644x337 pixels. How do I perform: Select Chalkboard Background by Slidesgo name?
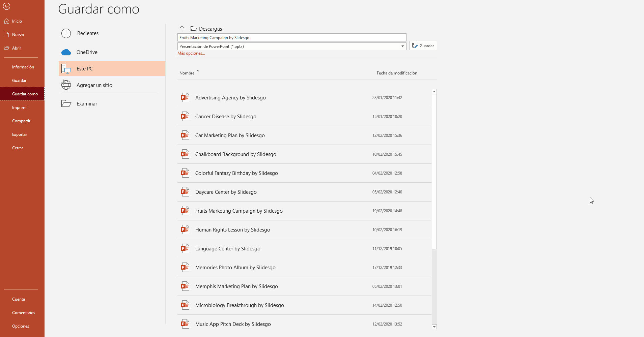point(236,154)
